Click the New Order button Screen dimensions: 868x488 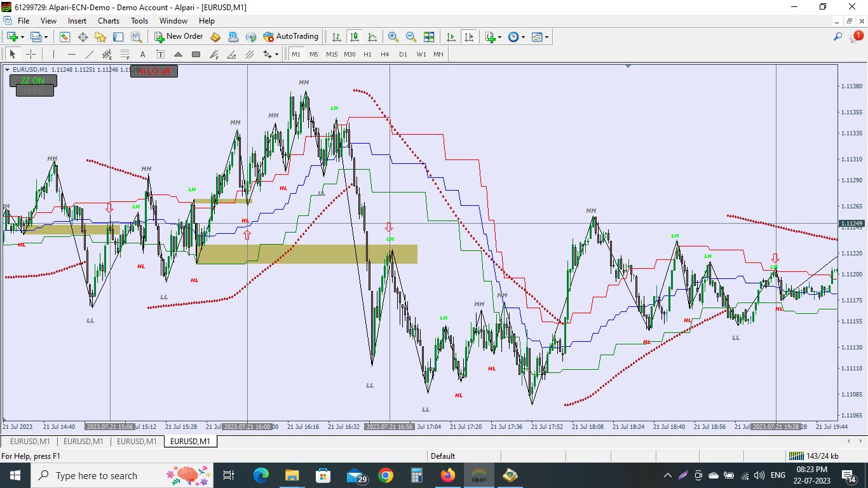coord(179,37)
